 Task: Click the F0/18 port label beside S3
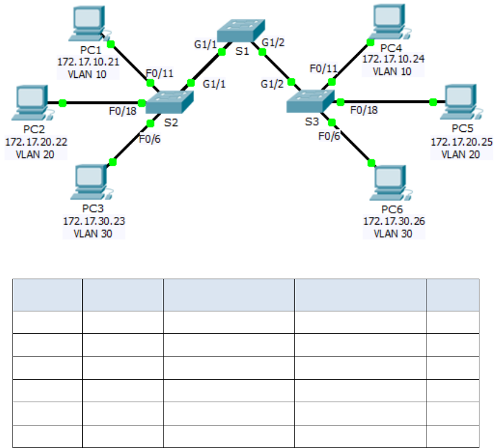[x=363, y=111]
